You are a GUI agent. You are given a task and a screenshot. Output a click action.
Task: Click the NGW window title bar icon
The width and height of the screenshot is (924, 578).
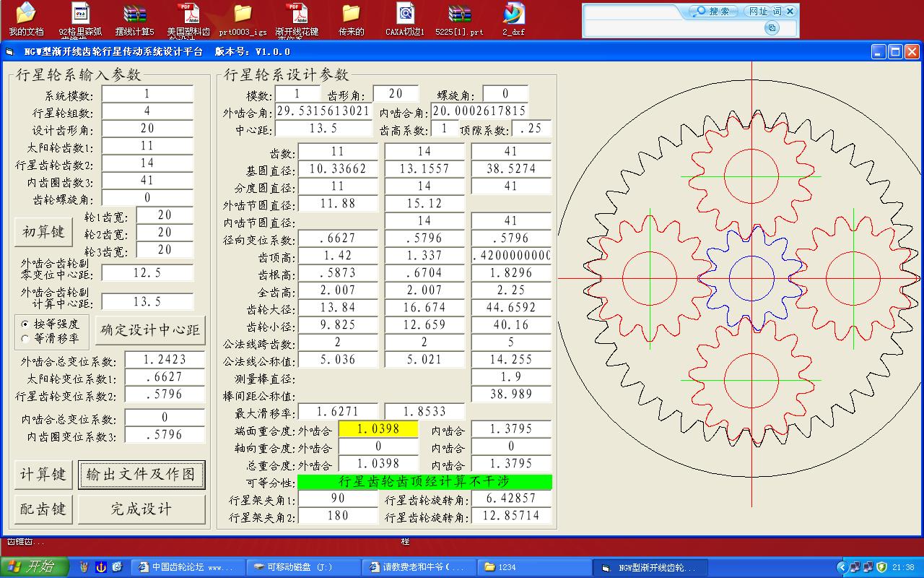9,51
